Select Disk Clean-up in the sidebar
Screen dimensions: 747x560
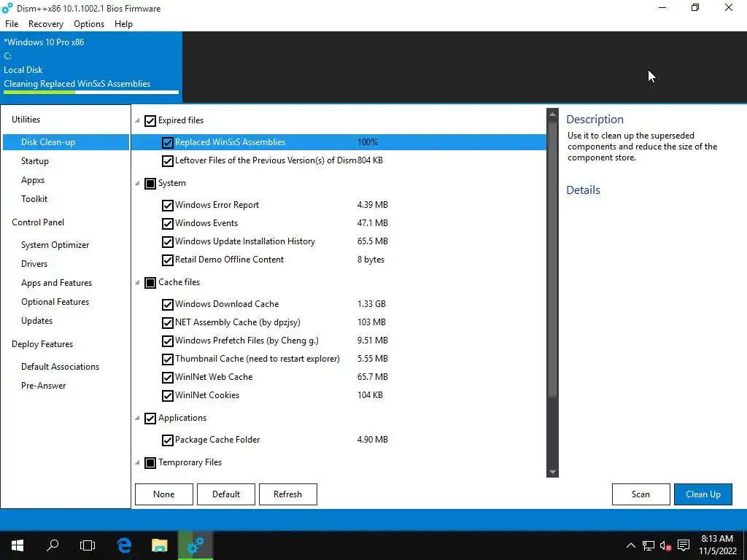click(66, 142)
